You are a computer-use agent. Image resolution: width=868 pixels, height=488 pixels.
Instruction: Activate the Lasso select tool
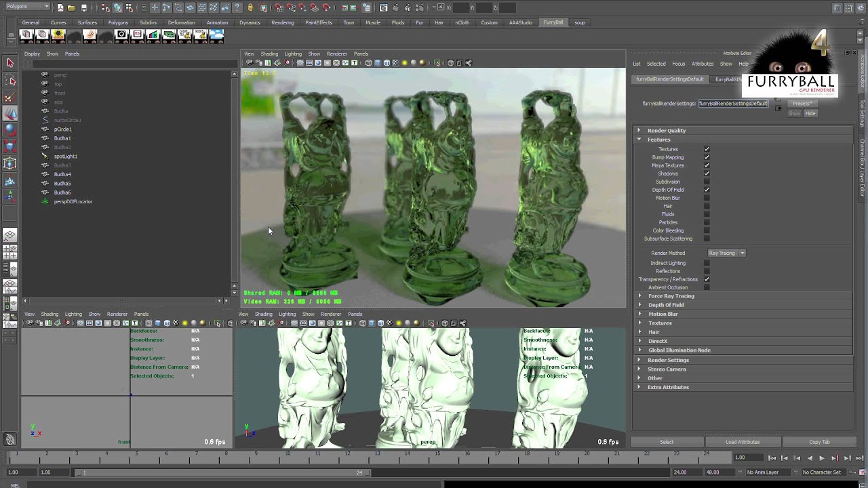(10, 80)
